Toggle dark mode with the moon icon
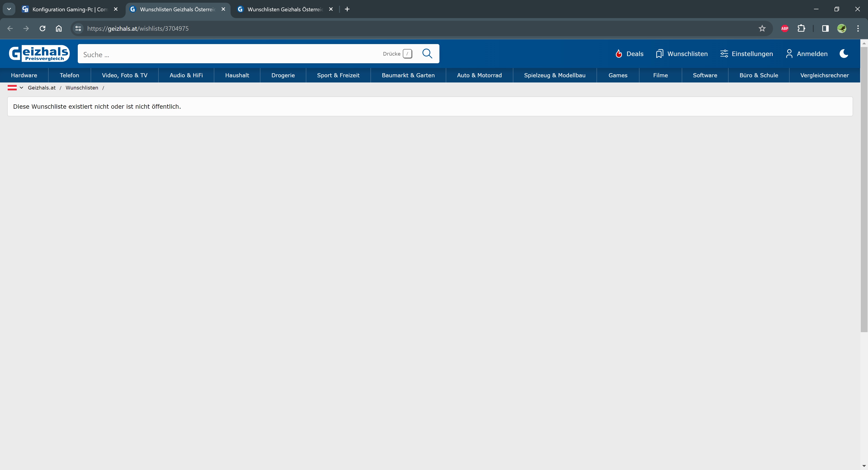Viewport: 868px width, 470px height. point(844,54)
